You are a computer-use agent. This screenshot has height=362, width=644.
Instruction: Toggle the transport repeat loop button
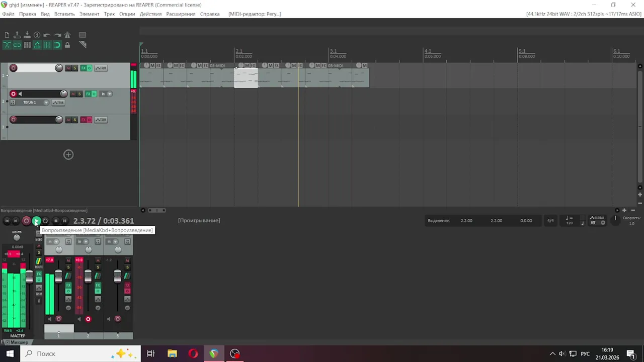coord(45,221)
